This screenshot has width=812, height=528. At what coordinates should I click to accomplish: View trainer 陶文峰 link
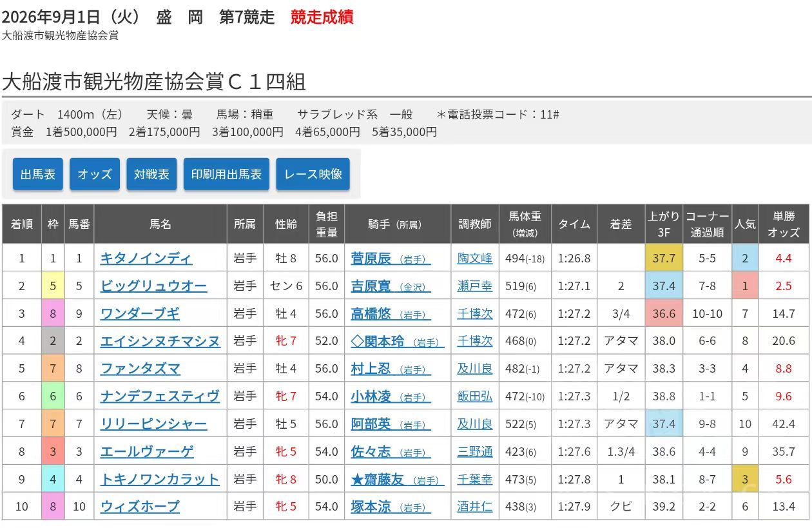(x=475, y=259)
